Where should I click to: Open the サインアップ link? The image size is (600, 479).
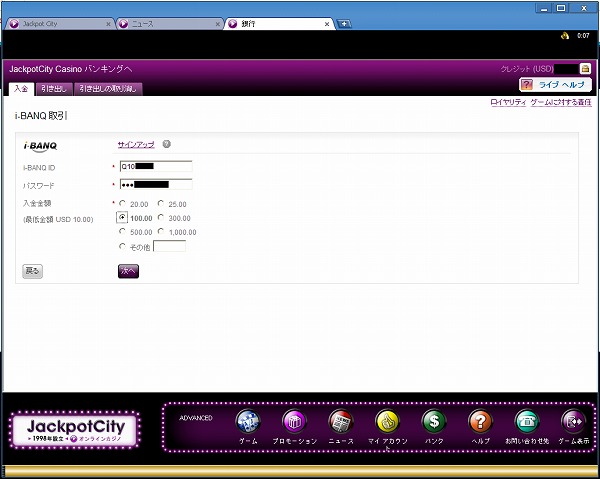136,145
